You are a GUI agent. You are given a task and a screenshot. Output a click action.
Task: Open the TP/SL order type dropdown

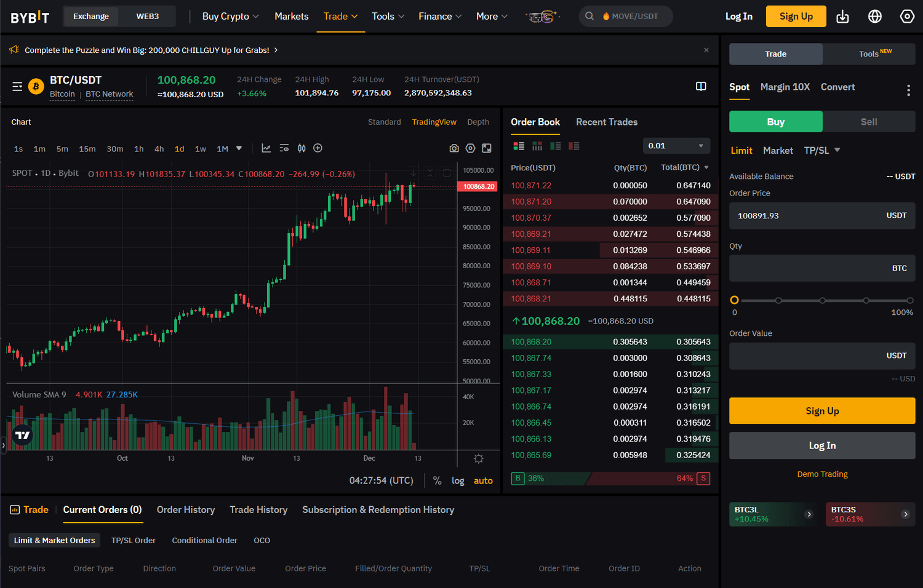[822, 150]
